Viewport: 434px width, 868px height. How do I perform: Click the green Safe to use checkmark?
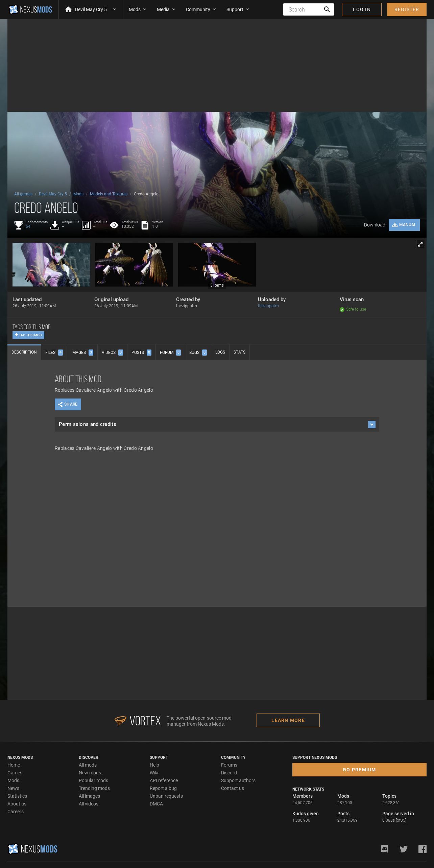[x=342, y=310]
